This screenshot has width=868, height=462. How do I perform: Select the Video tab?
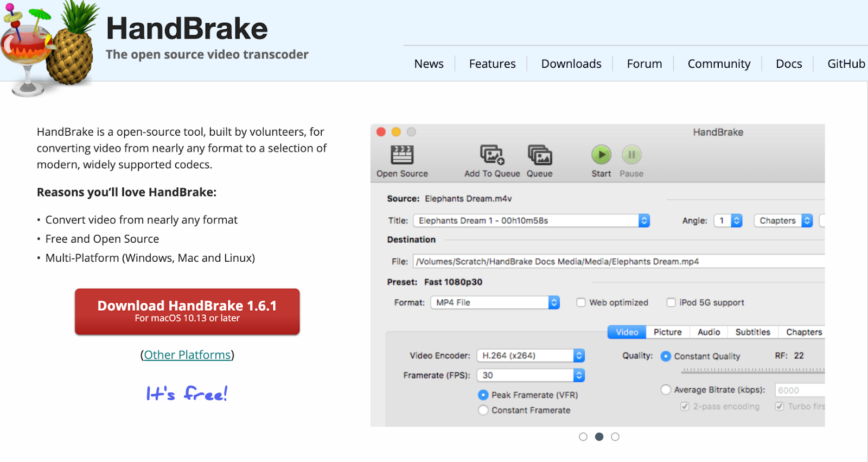tap(627, 332)
